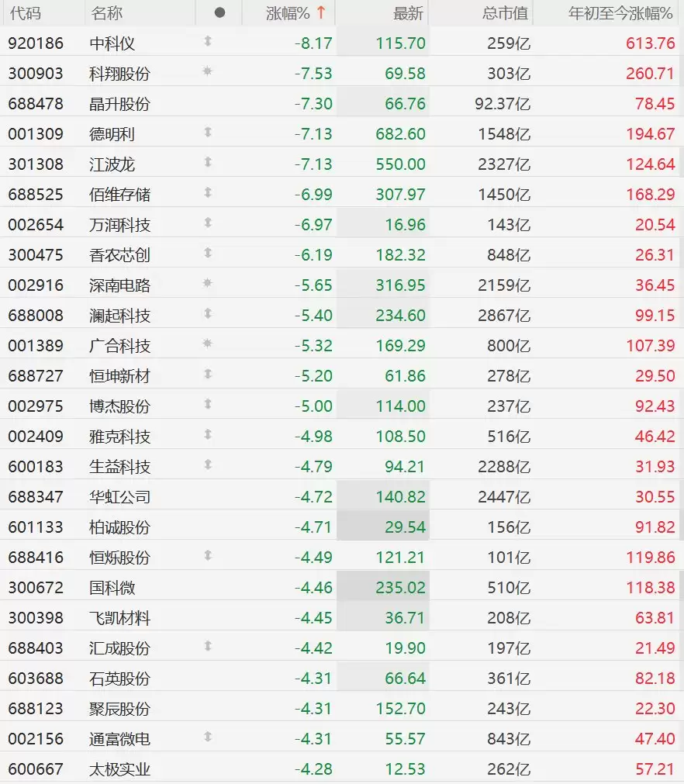Click the 年初至今涨幅% column header

point(620,13)
